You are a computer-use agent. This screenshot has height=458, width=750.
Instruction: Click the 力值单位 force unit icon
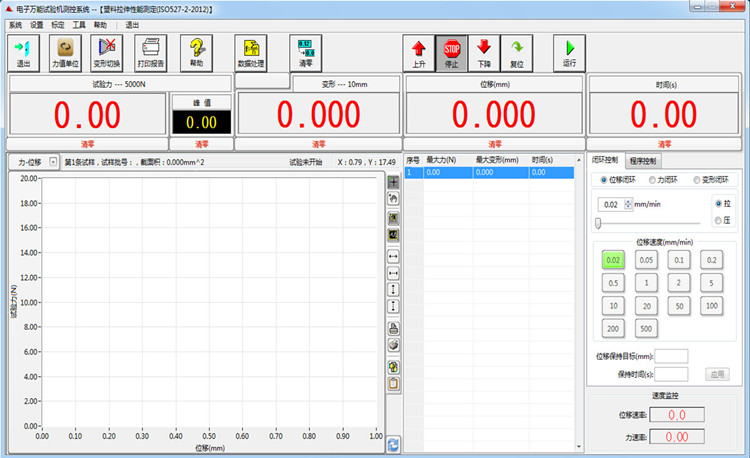(66, 53)
